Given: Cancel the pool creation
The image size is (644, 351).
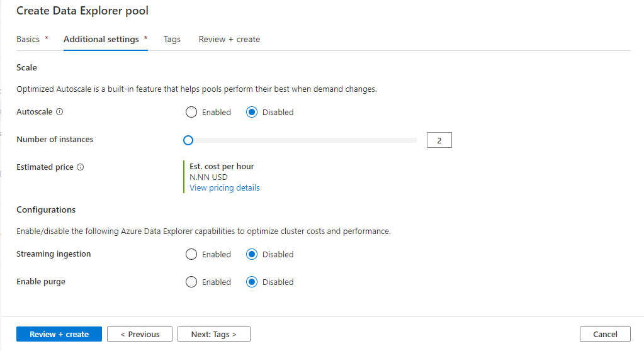Looking at the screenshot, I should 605,334.
